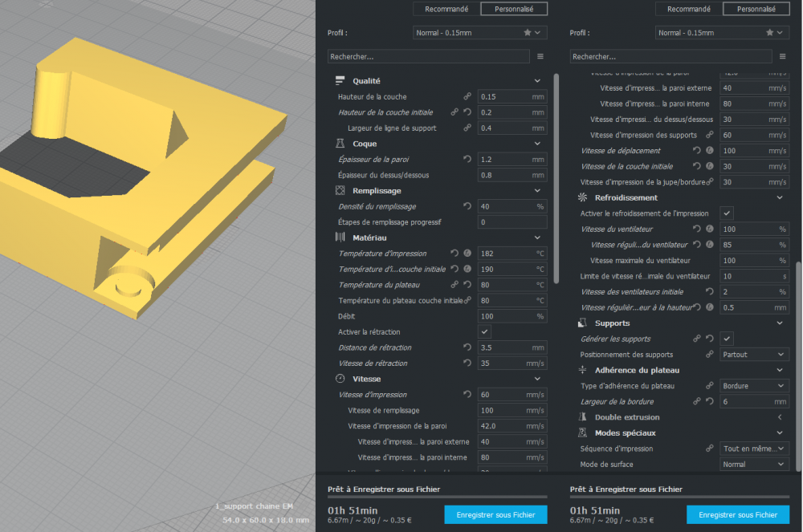The image size is (803, 532).
Task: Click right panel Enregistrer sous Fichier button
Action: pos(738,514)
